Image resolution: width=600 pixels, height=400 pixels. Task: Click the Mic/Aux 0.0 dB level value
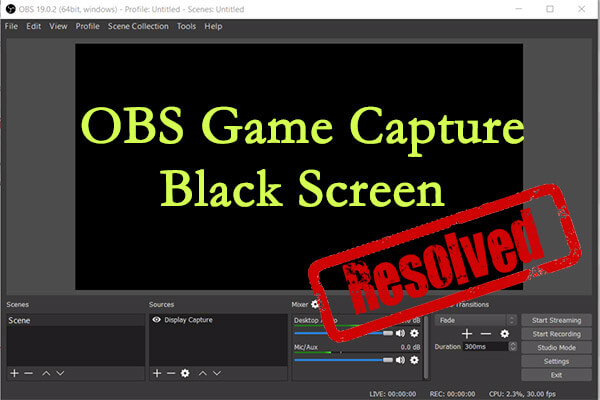[x=410, y=347]
